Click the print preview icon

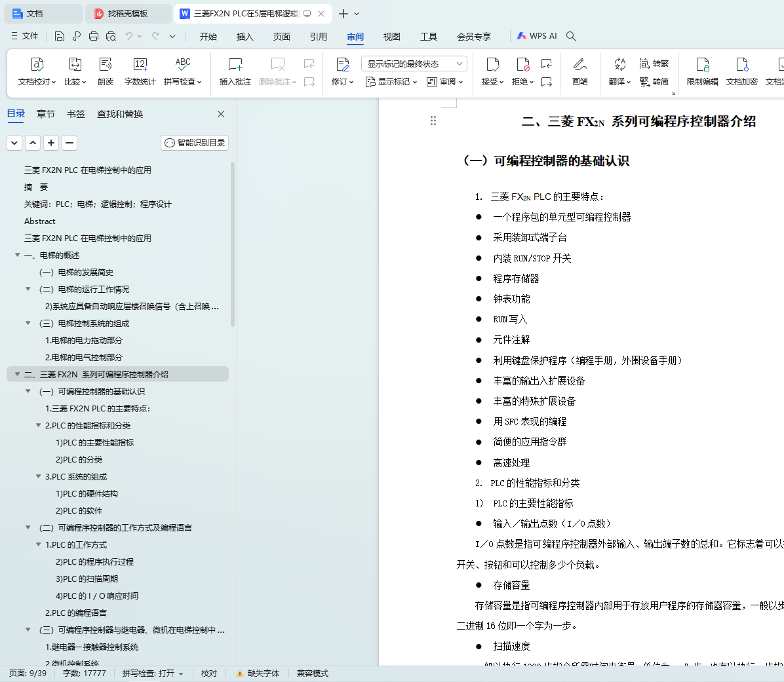(x=111, y=36)
